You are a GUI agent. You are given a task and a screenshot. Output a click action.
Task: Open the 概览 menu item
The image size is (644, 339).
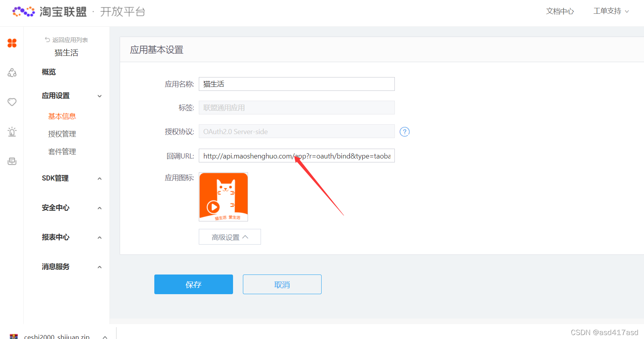point(49,72)
